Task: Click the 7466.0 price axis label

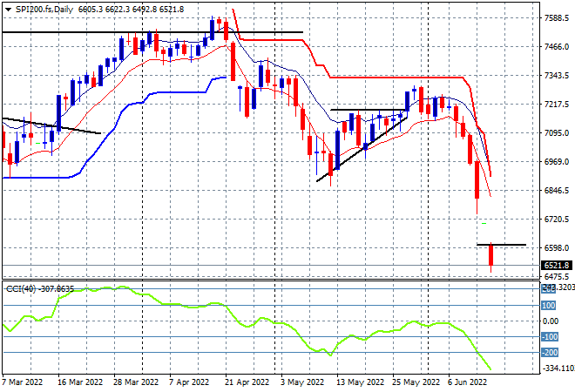Action: (557, 47)
